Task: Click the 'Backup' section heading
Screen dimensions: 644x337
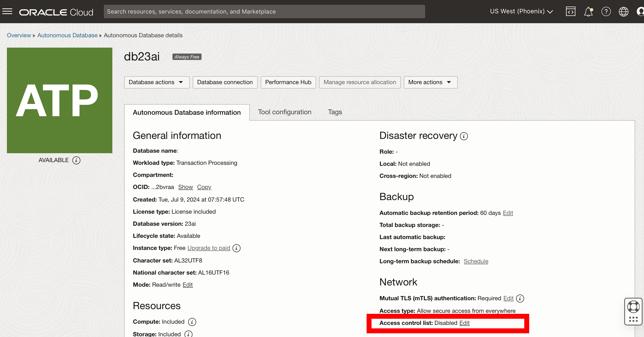Action: (x=396, y=197)
